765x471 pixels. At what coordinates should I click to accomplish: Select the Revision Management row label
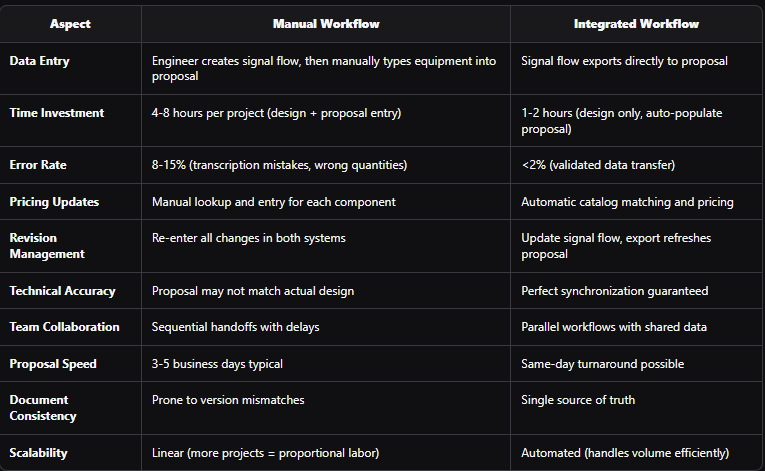click(x=48, y=246)
